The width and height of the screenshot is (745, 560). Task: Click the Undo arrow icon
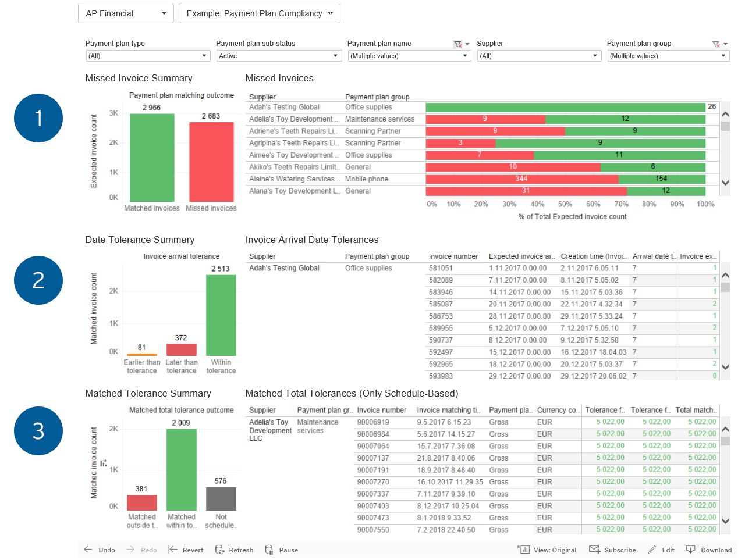(x=88, y=550)
